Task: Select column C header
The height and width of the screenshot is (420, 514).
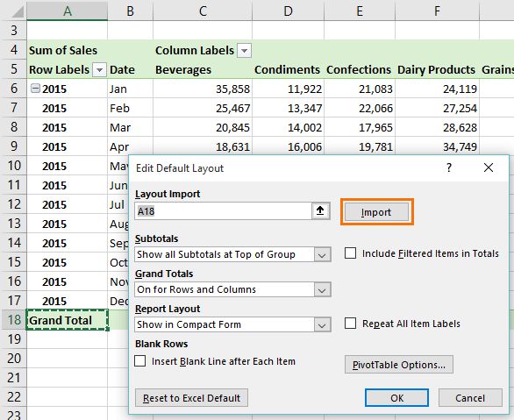Action: [x=203, y=11]
